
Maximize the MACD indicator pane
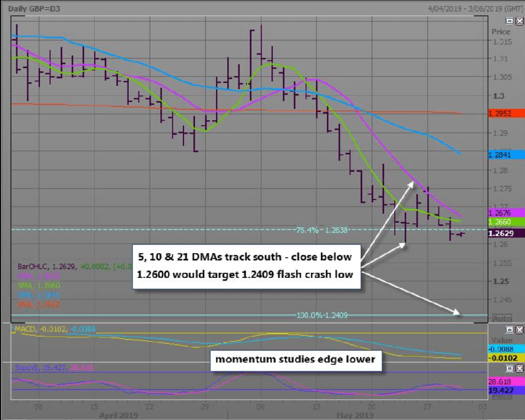pos(509,330)
